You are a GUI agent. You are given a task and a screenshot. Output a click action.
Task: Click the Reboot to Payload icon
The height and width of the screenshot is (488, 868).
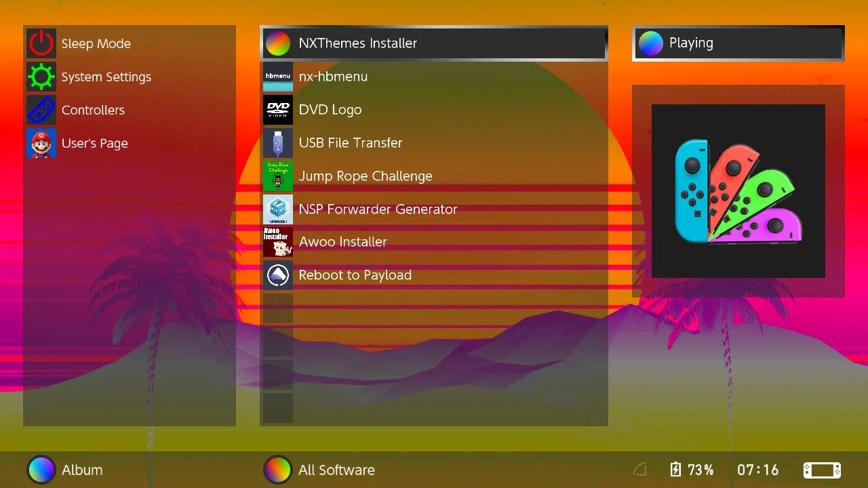(x=278, y=275)
